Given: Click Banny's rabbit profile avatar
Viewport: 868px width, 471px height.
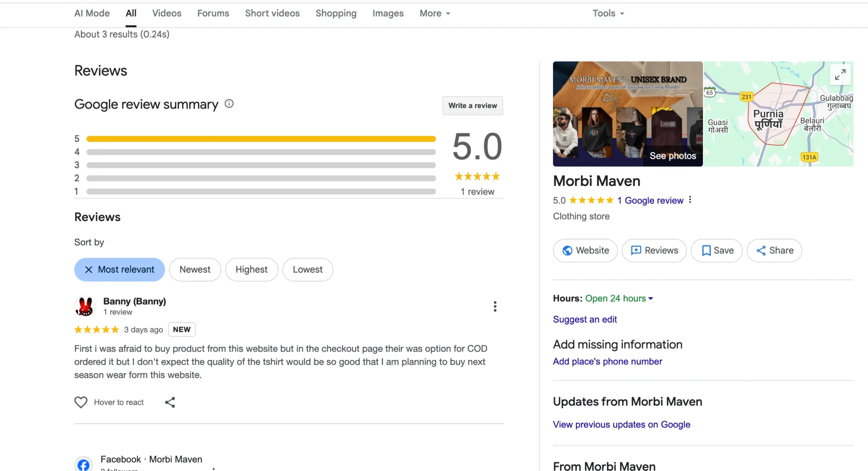Looking at the screenshot, I should (85, 306).
